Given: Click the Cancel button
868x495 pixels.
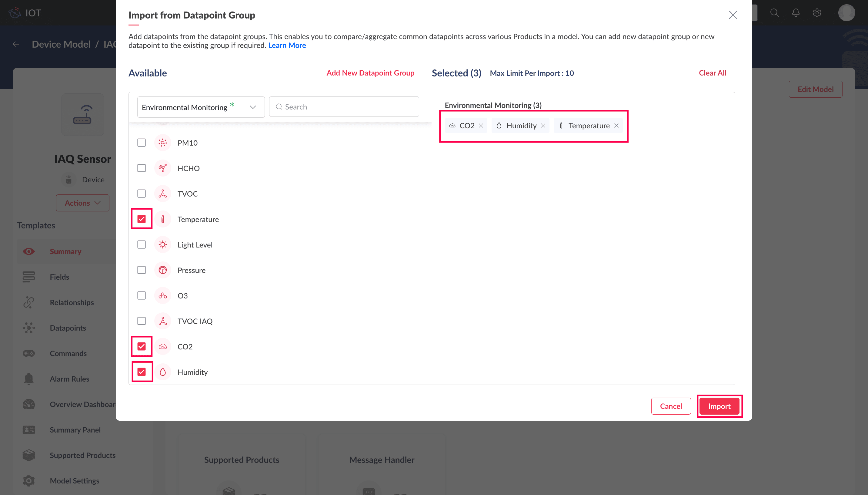Looking at the screenshot, I should [x=671, y=406].
